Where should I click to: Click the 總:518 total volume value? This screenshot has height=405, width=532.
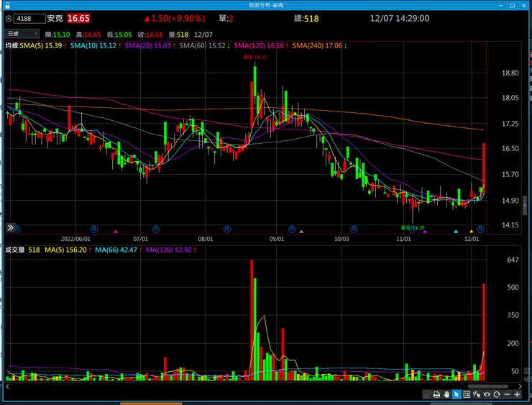point(306,18)
